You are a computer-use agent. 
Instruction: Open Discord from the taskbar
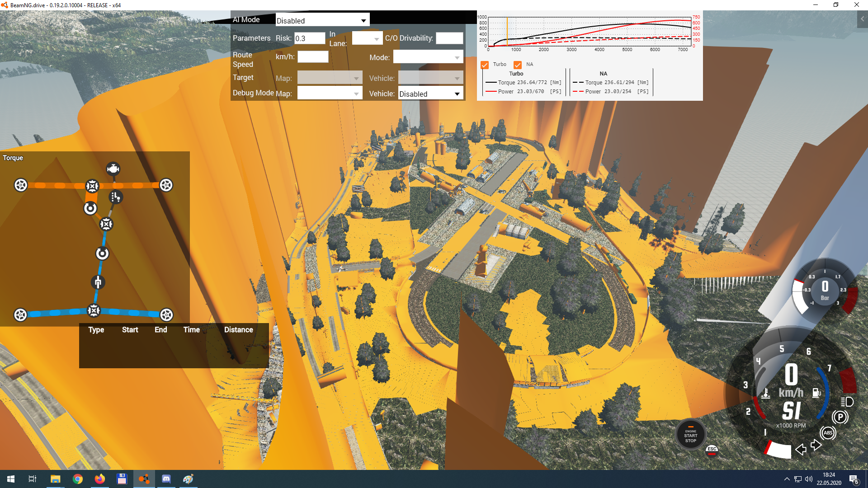(166, 479)
